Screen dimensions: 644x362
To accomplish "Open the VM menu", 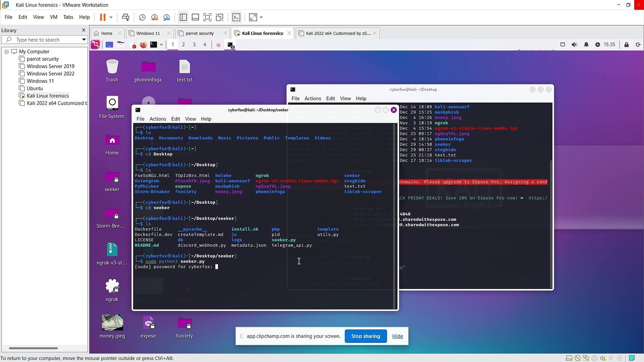I will point(53,17).
